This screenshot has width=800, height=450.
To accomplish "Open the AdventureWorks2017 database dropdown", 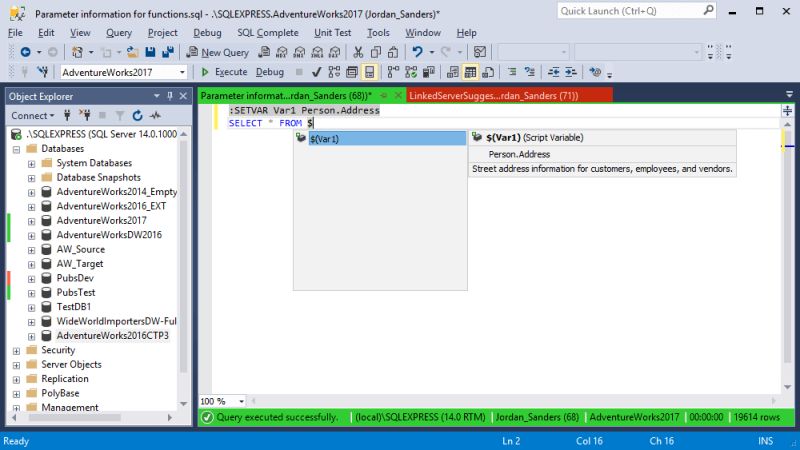I will click(182, 72).
